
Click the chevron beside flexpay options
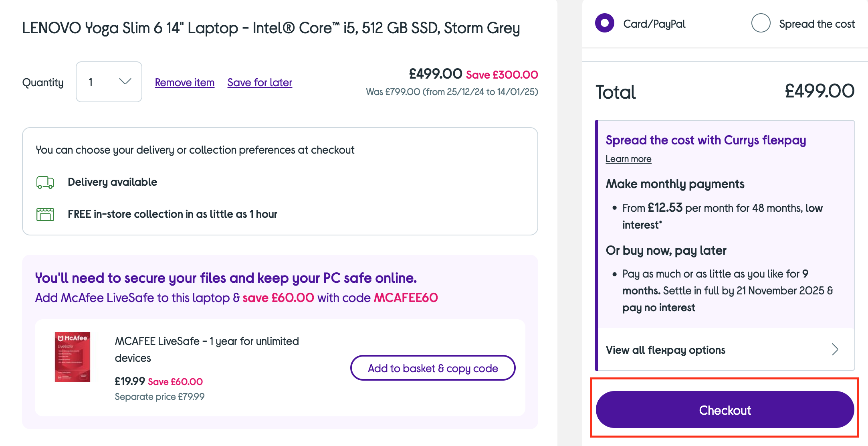[835, 349]
